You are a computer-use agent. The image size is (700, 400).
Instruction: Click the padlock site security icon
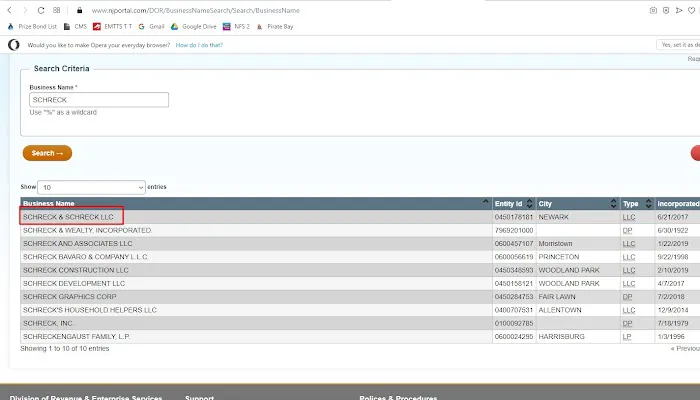click(79, 10)
